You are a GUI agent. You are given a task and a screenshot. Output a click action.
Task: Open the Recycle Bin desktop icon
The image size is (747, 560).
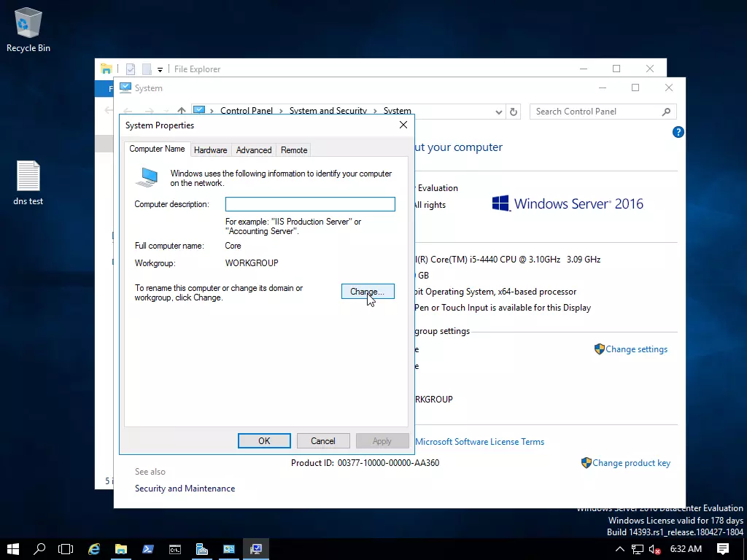[x=28, y=29]
